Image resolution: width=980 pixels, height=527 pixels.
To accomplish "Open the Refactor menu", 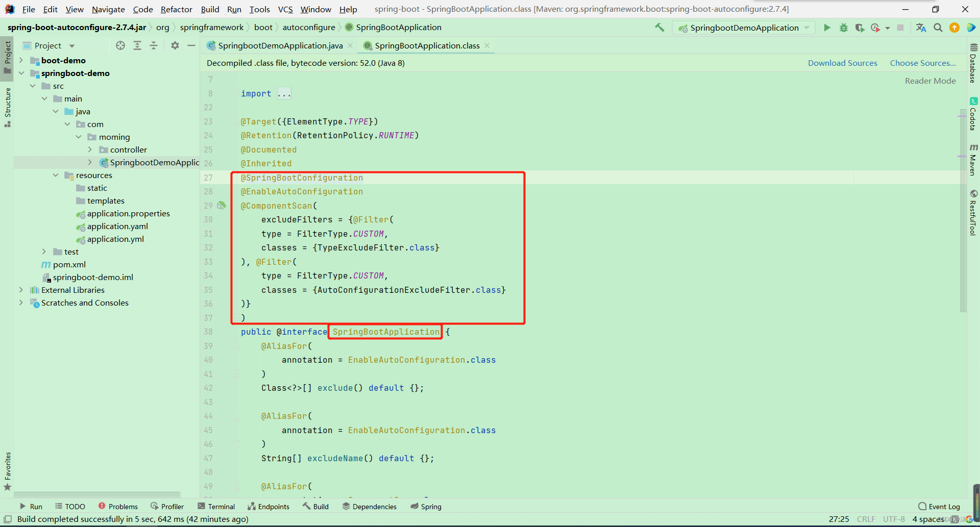I will tap(176, 9).
